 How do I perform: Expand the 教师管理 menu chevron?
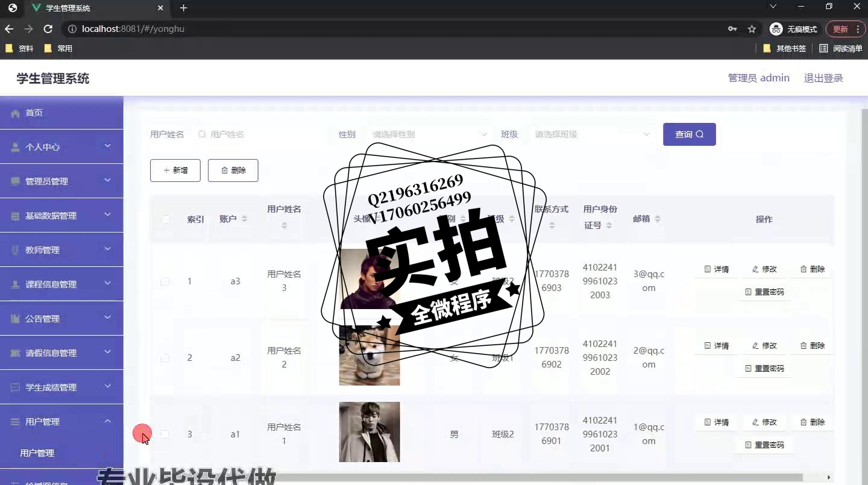pyautogui.click(x=108, y=249)
